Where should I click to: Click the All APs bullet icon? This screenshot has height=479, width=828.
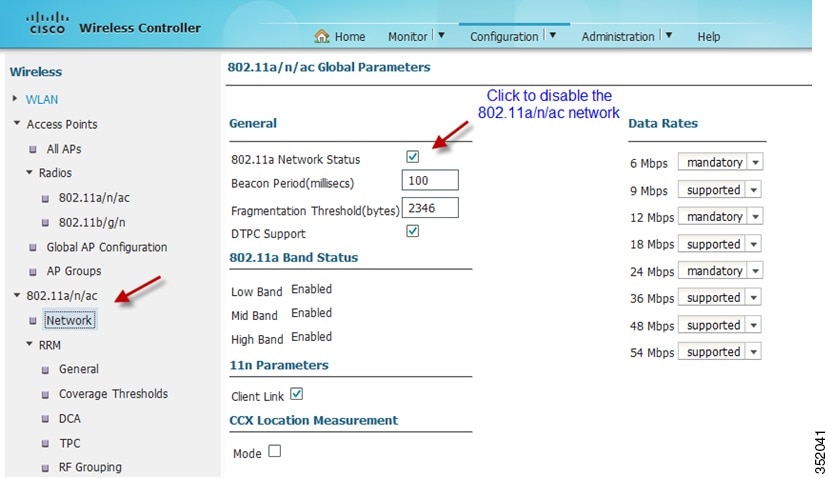coord(33,149)
